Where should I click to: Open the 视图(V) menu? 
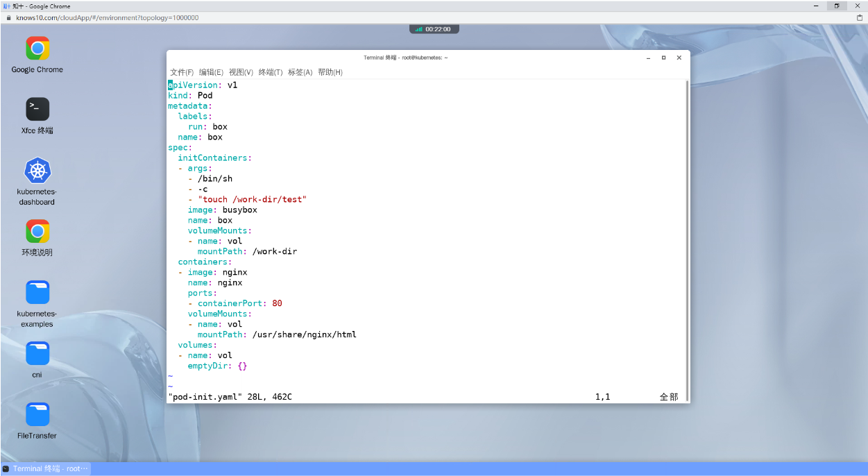(x=241, y=72)
